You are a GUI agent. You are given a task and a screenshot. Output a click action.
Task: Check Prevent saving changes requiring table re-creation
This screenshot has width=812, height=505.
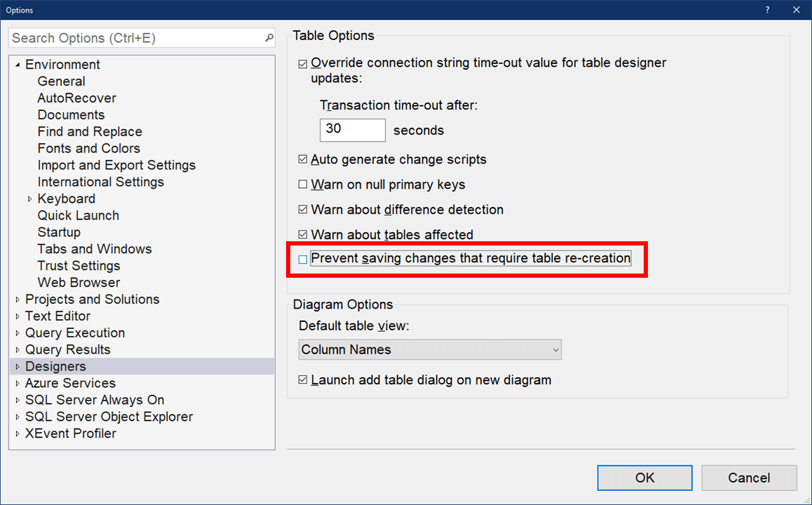(x=303, y=260)
